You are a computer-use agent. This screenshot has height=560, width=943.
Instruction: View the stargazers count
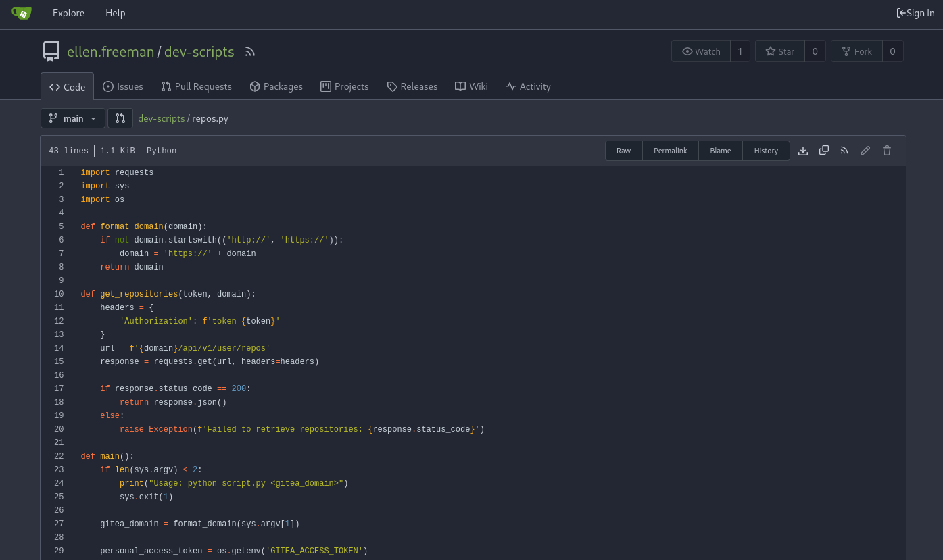point(815,51)
